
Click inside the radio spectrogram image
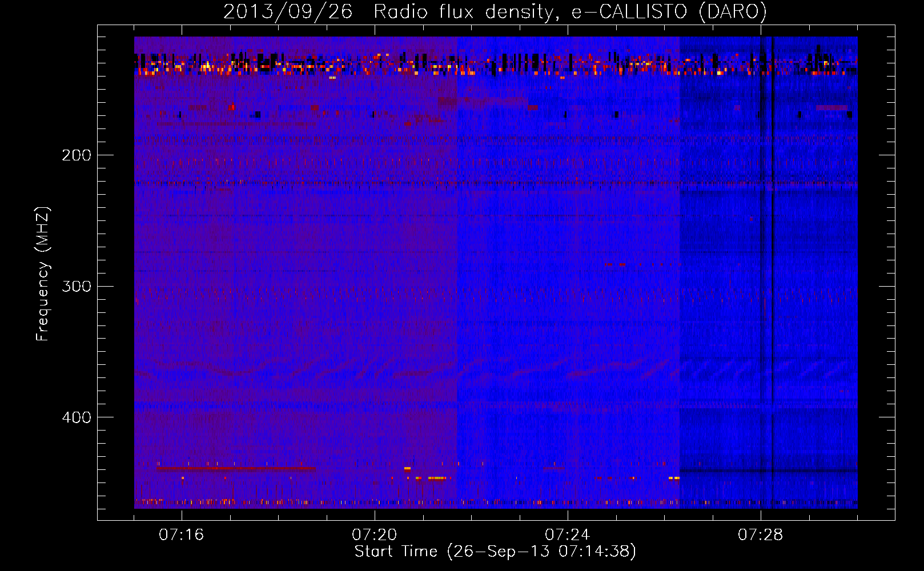coord(496,272)
